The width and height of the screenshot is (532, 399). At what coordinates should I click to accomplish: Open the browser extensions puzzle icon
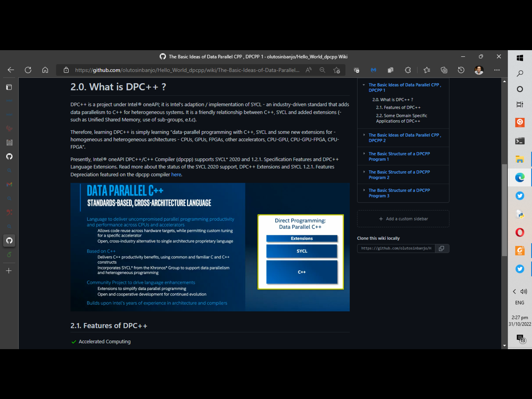(408, 70)
